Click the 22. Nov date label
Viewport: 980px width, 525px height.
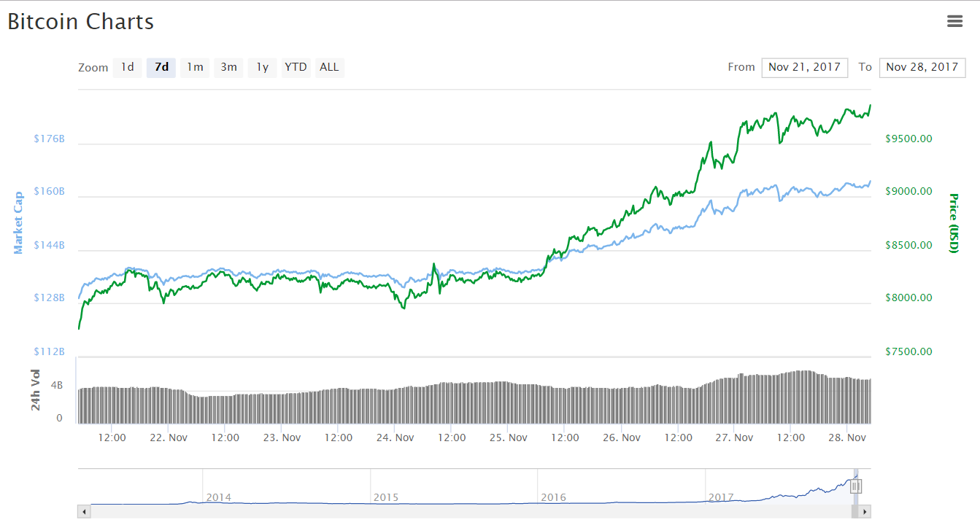click(169, 437)
